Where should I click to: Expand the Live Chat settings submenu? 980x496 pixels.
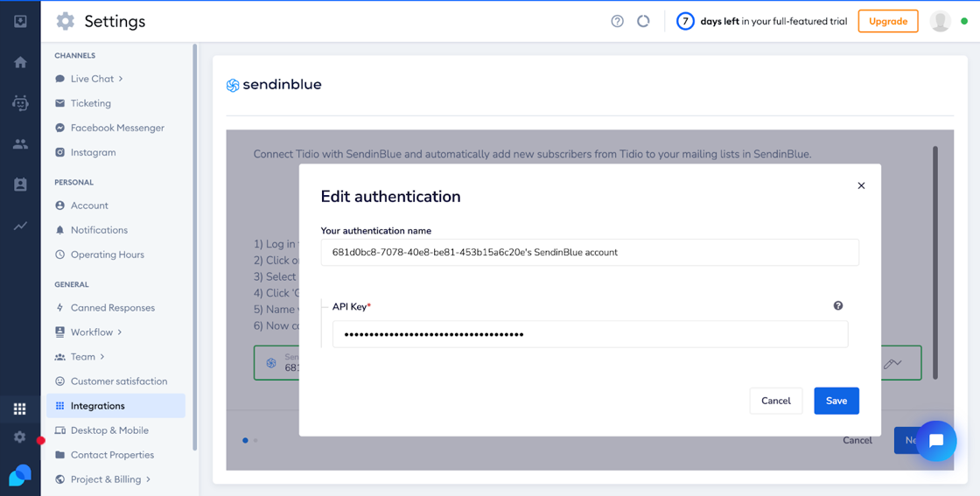tap(96, 79)
